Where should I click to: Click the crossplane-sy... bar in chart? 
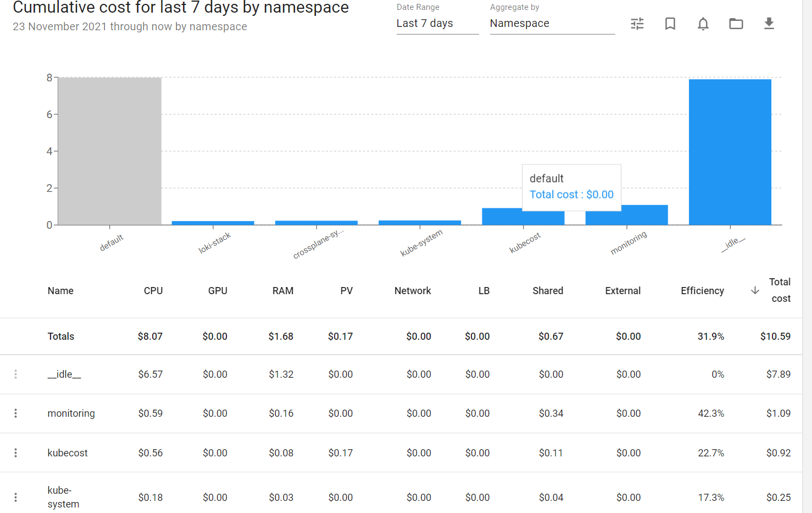316,223
